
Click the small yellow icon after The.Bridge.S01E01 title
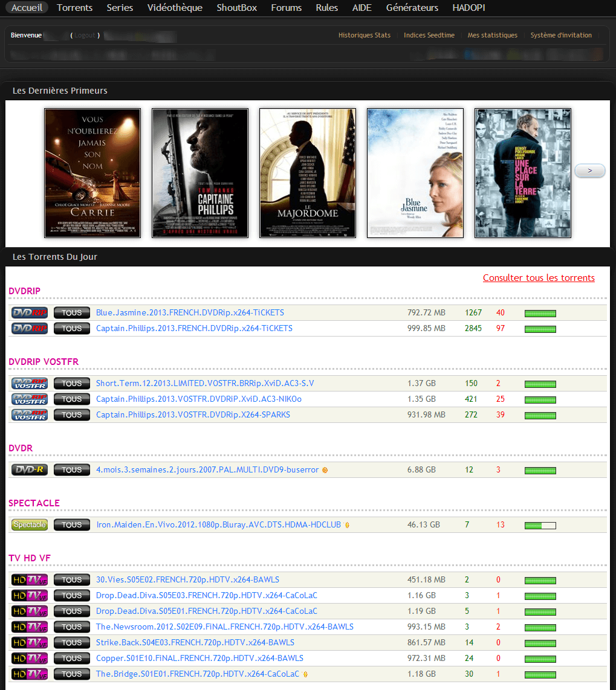coord(305,674)
